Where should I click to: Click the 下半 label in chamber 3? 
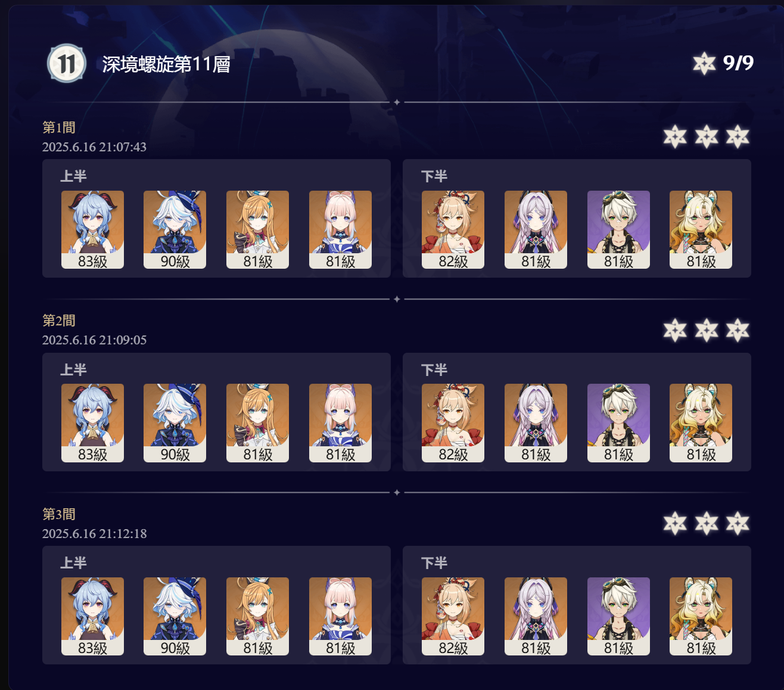[x=434, y=563]
